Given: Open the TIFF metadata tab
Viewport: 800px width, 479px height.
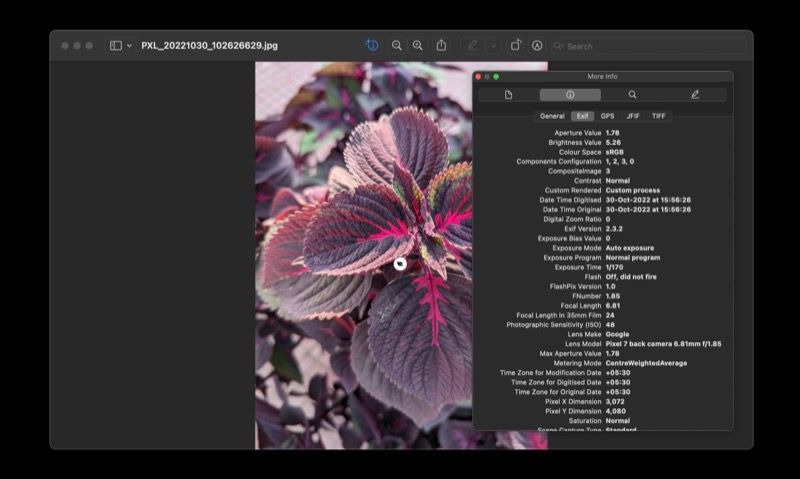Looking at the screenshot, I should [658, 116].
